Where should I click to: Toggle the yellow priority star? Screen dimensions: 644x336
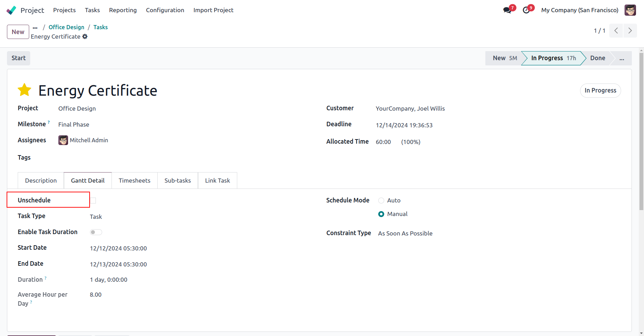click(25, 90)
